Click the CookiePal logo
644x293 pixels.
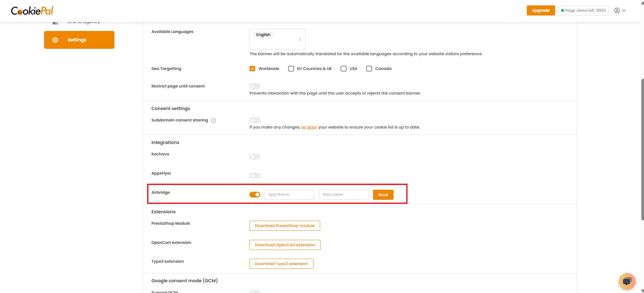click(x=32, y=11)
